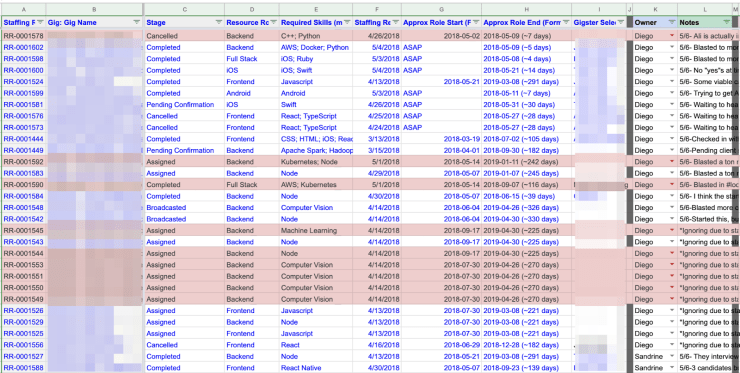This screenshot has width=740, height=373.
Task: Open Owner dropdown in row RR-0001556
Action: 672,345
